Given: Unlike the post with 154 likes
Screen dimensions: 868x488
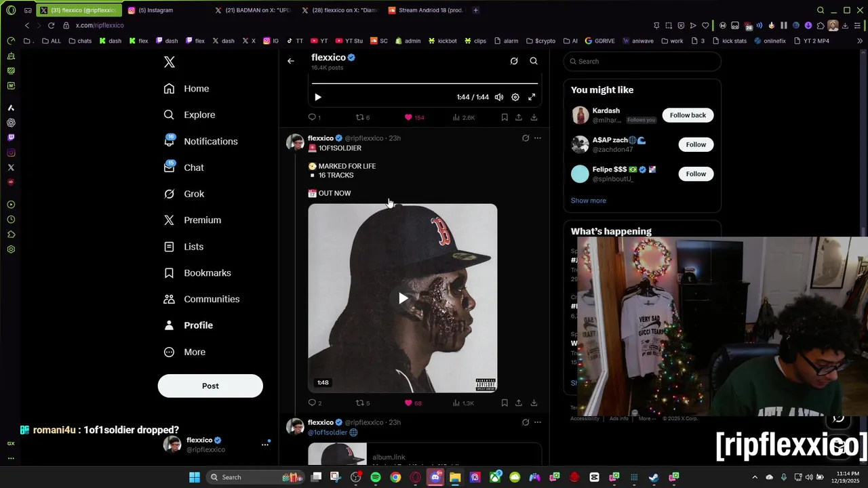Looking at the screenshot, I should point(414,117).
